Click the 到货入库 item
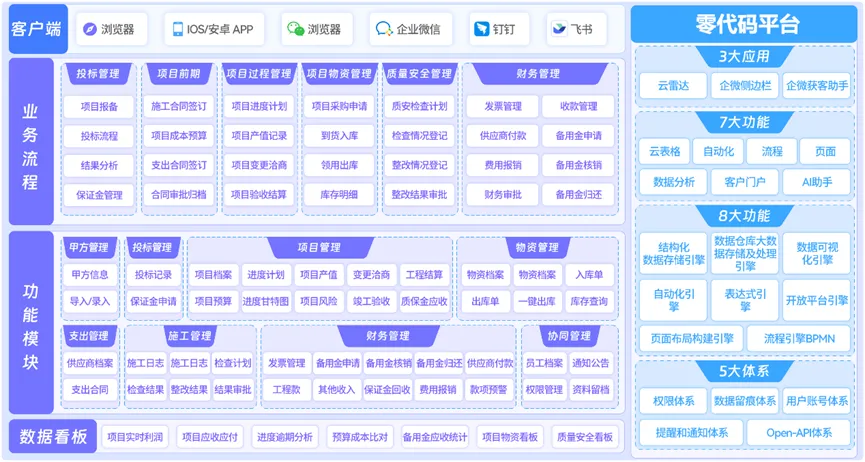The width and height of the screenshot is (865, 462). click(x=339, y=136)
